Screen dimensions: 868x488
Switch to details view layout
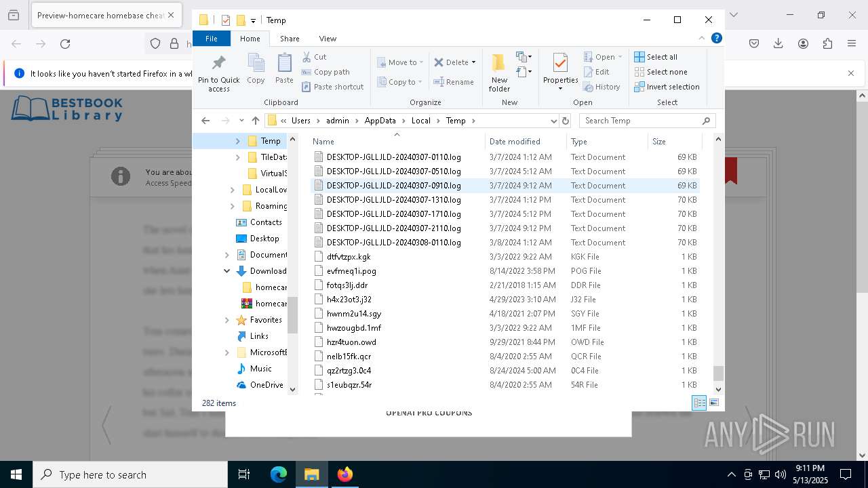click(x=699, y=403)
